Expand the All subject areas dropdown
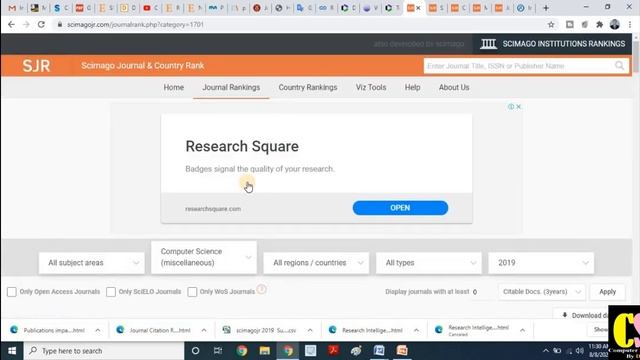640x360 pixels. 91,263
